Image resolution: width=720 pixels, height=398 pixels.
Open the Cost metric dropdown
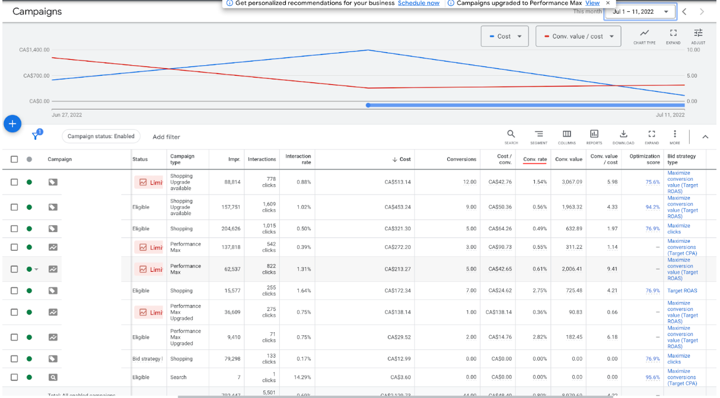click(x=505, y=36)
